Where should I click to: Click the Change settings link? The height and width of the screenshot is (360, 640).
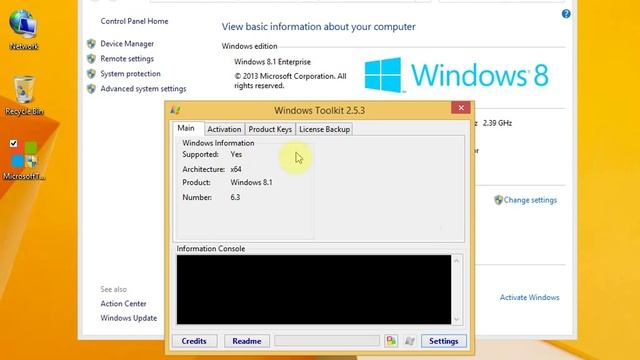(x=530, y=200)
